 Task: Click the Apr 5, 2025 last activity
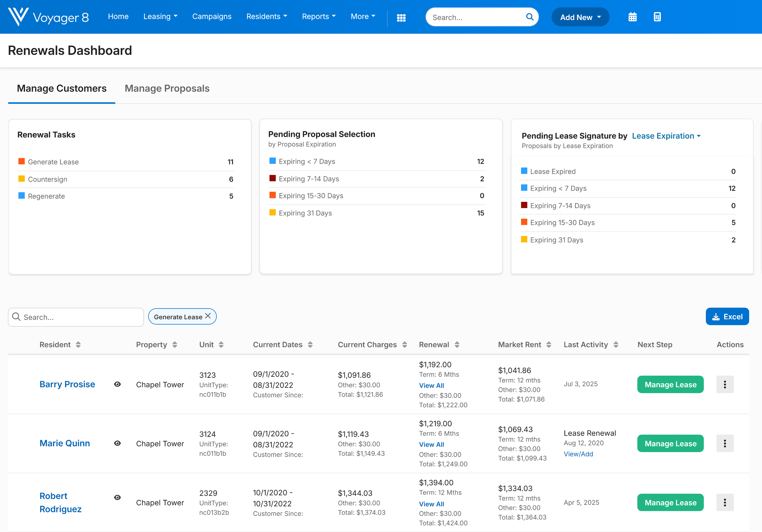click(581, 503)
